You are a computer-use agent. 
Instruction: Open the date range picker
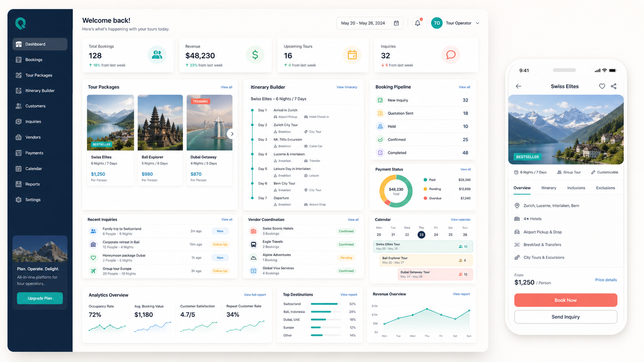click(x=370, y=23)
